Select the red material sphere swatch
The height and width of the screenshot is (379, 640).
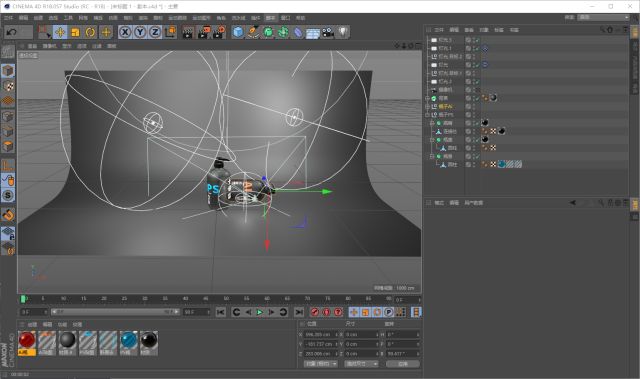pyautogui.click(x=27, y=340)
